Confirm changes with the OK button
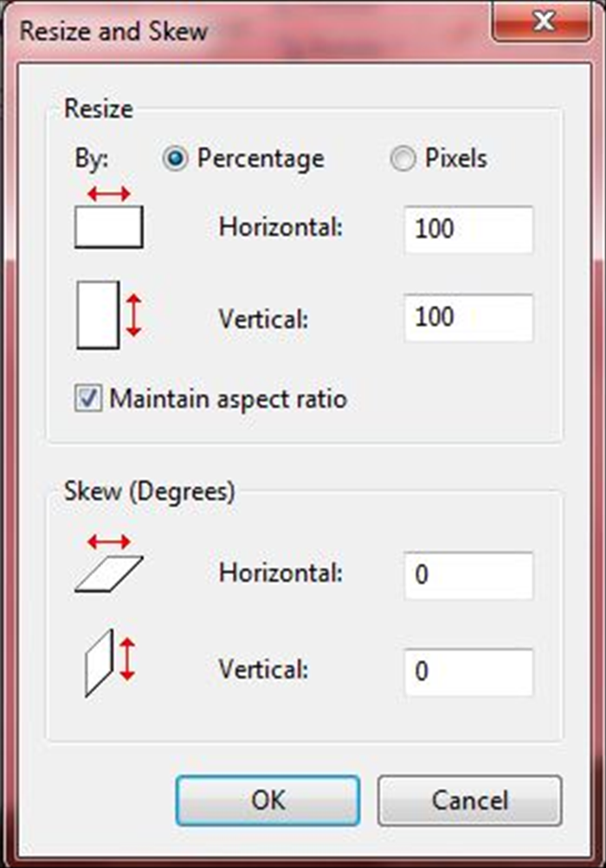606x868 pixels. coord(268,800)
